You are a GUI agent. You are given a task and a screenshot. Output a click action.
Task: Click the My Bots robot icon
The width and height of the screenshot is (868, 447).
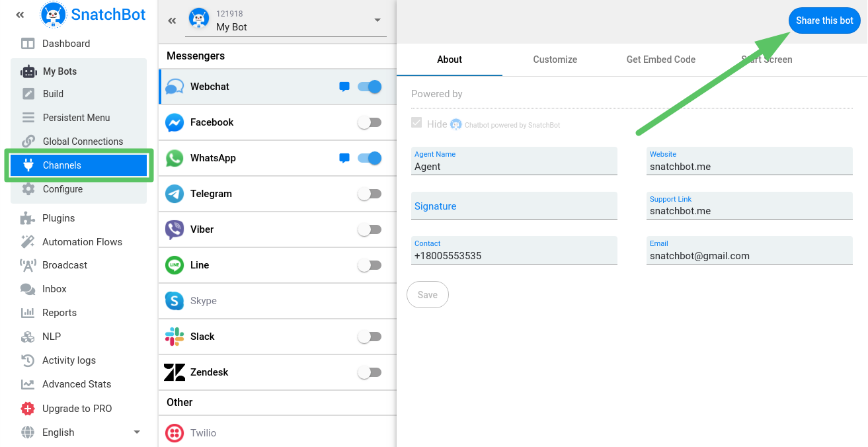[x=28, y=71]
